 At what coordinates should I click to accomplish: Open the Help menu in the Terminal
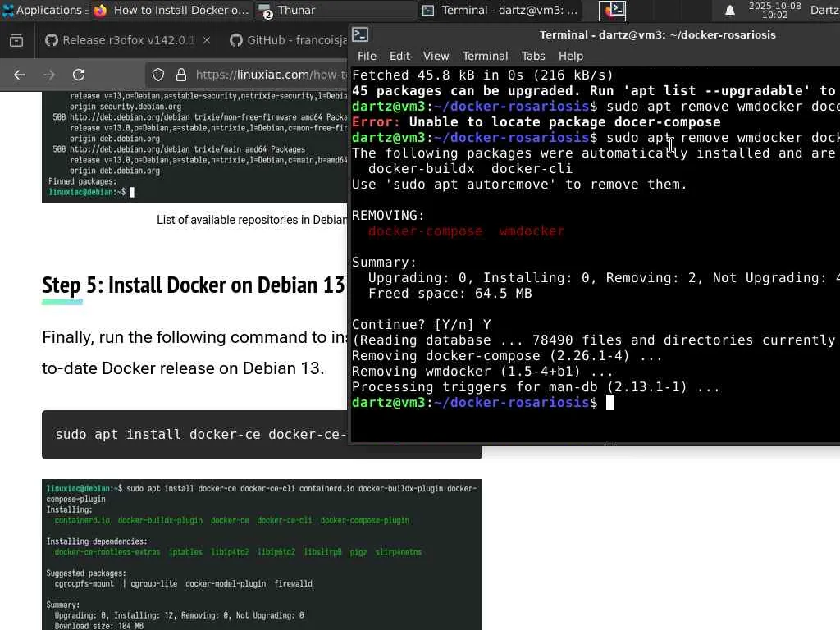[x=571, y=57]
